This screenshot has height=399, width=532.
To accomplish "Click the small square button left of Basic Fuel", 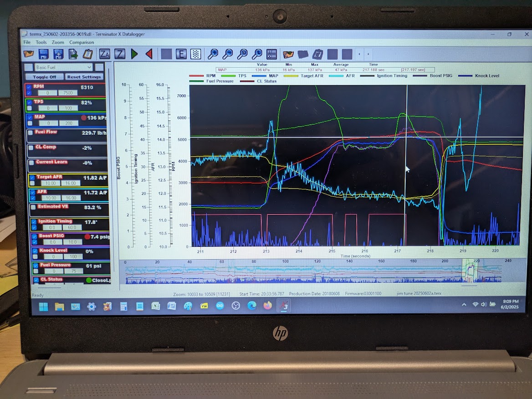I will pyautogui.click(x=29, y=67).
